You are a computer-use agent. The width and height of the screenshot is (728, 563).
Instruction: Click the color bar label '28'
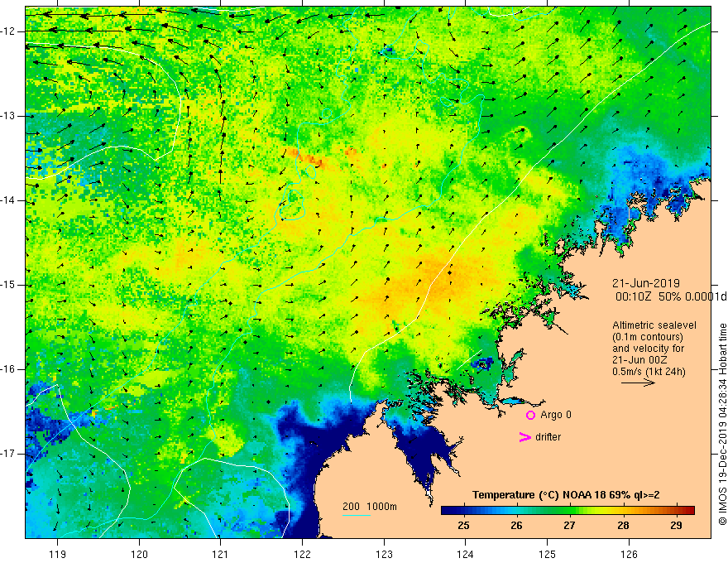(x=623, y=526)
